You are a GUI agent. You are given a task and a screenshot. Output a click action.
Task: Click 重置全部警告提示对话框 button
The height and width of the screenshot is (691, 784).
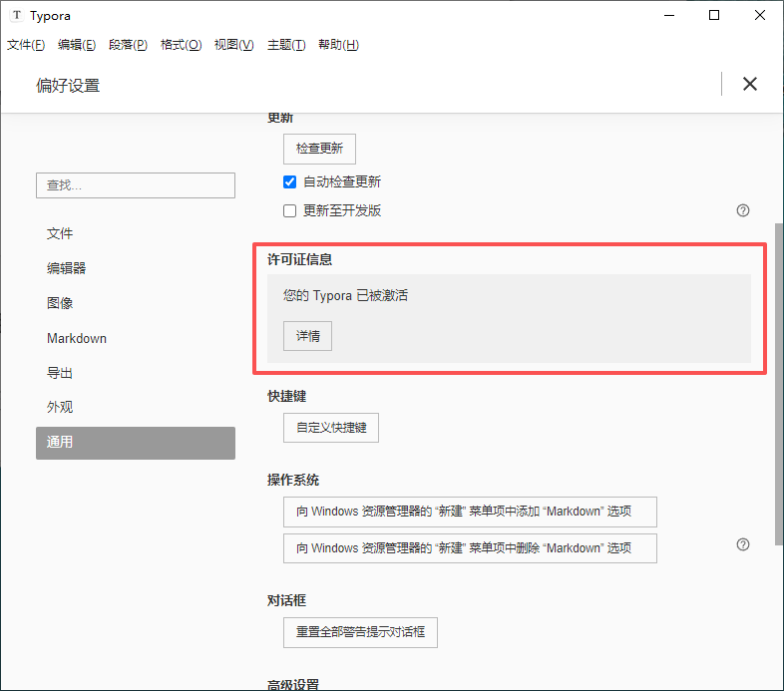[x=360, y=632]
